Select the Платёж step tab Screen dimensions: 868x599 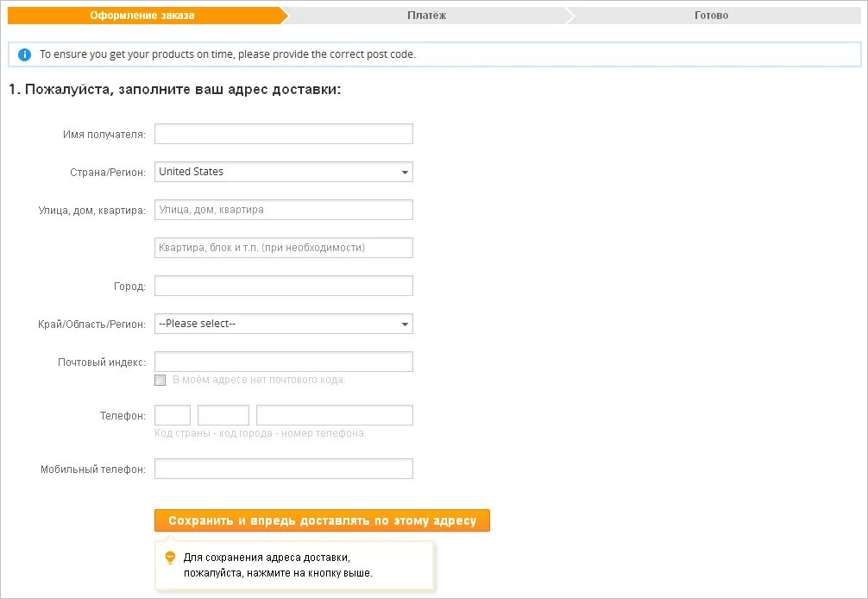(x=426, y=16)
